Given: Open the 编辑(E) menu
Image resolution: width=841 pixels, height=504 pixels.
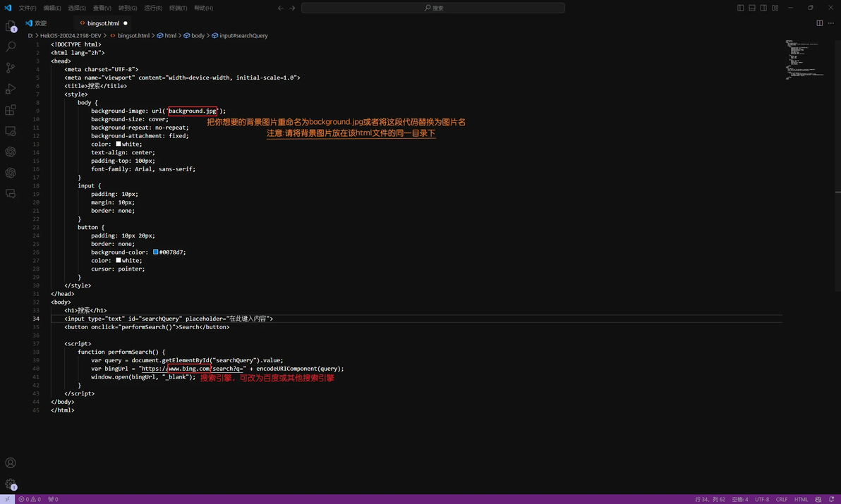Looking at the screenshot, I should point(52,8).
